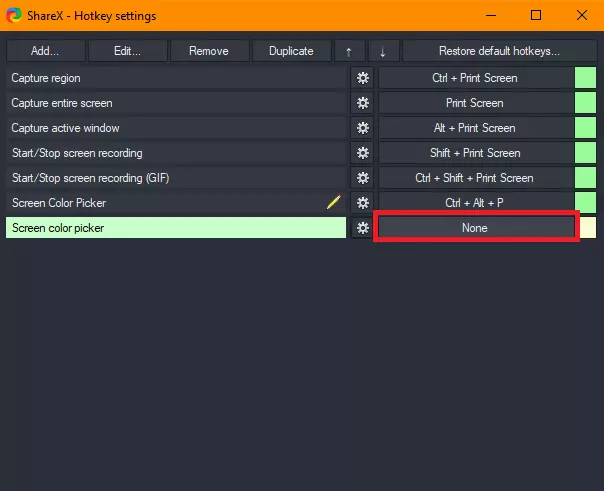Screen dimensions: 604x491
Task: Toggle status box beside the None hotkey
Action: [588, 228]
